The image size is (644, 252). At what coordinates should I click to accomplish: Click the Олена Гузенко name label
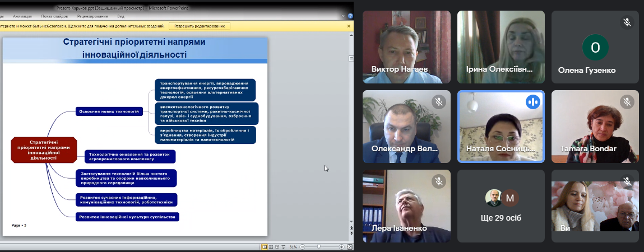pyautogui.click(x=587, y=70)
